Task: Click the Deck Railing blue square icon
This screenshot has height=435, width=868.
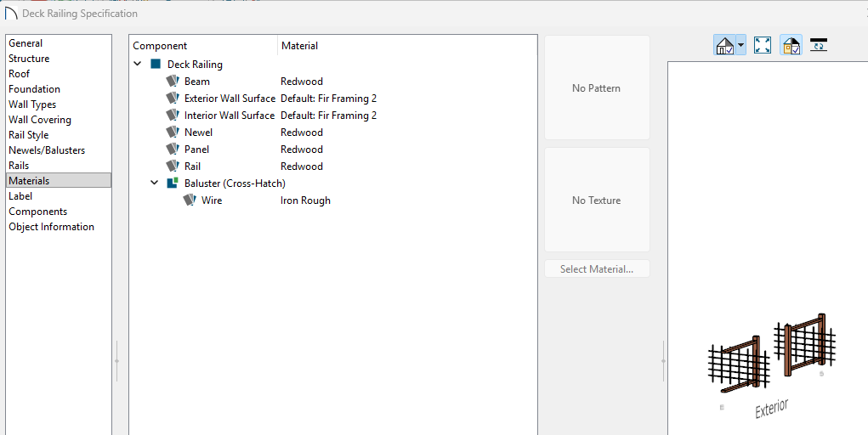Action: [156, 65]
